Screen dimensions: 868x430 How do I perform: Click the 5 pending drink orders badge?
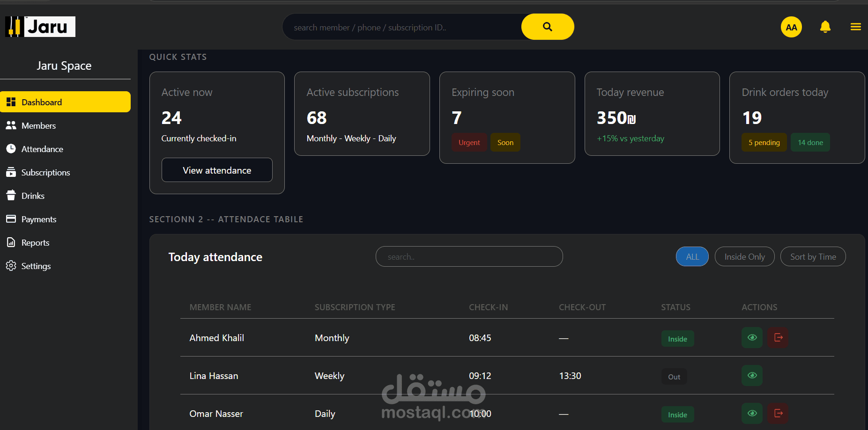[x=764, y=142]
